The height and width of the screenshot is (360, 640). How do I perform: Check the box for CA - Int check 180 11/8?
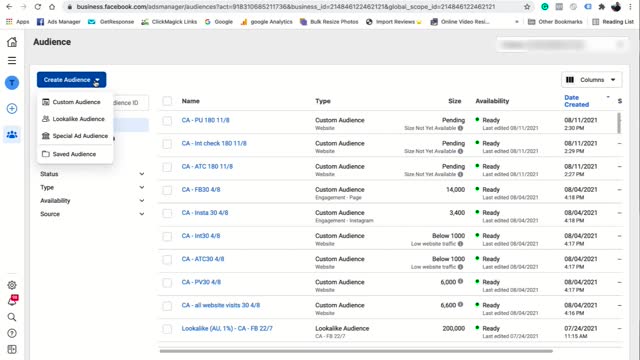[x=167, y=144]
